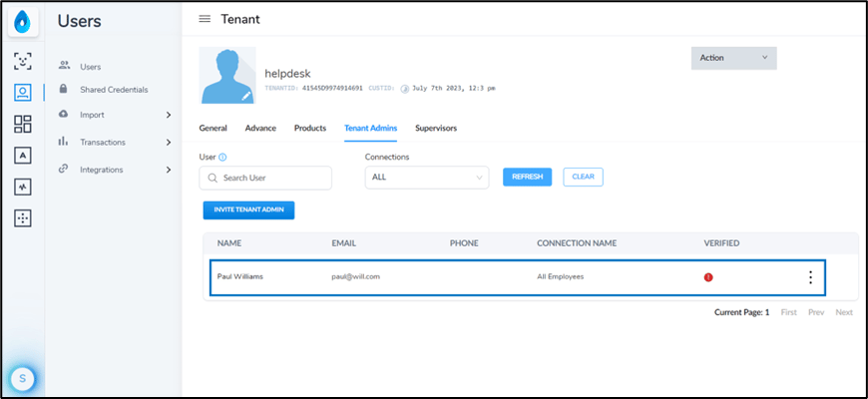Switch to the Advance tab
Image resolution: width=868 pixels, height=399 pixels.
(x=260, y=128)
